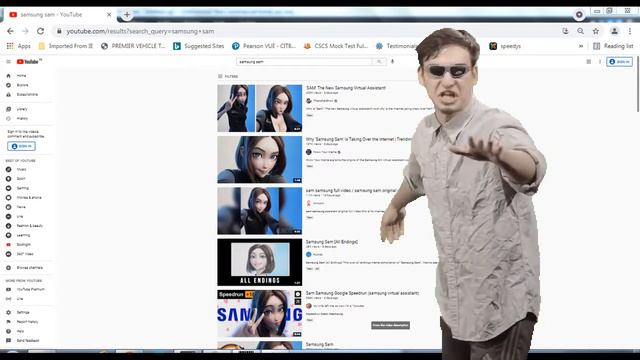Click Sign in button in top right
640x360 pixels.
(x=619, y=62)
